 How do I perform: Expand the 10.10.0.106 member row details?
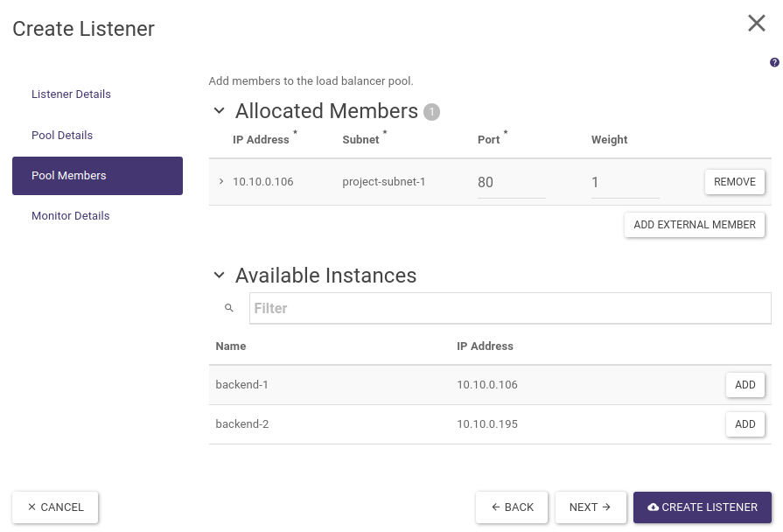tap(221, 182)
